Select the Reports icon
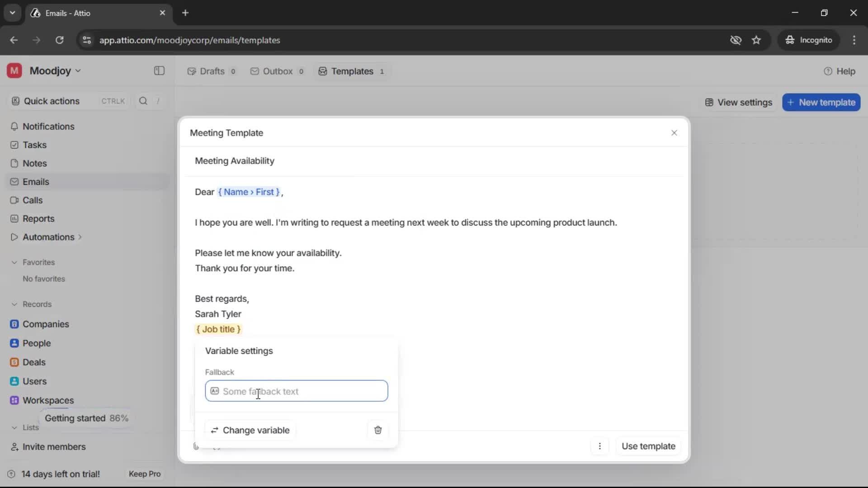This screenshot has width=868, height=488. click(14, 219)
